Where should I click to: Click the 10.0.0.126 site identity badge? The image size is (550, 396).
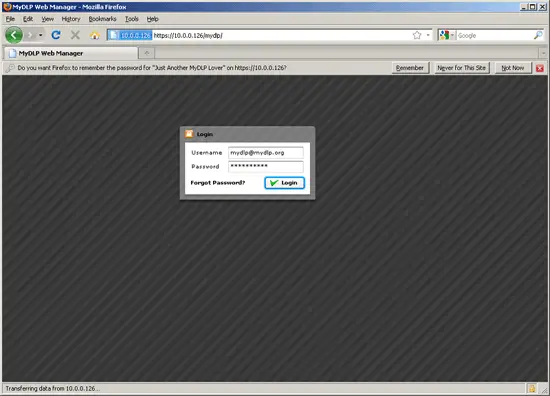point(130,35)
